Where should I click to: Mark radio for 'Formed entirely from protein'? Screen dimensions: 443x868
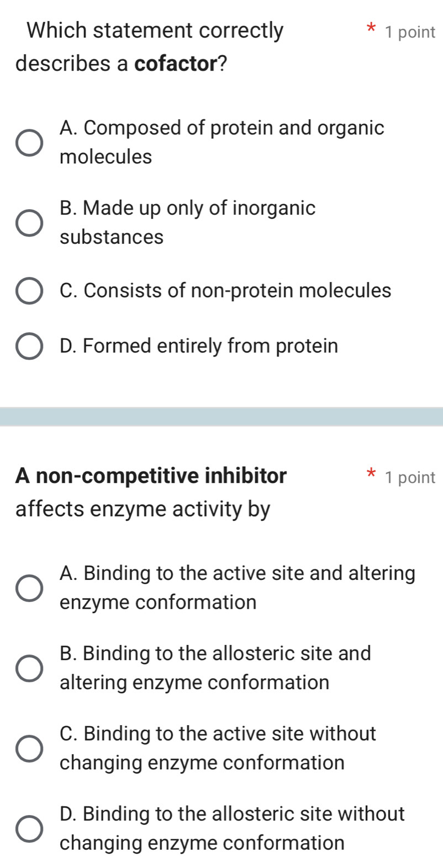29,347
